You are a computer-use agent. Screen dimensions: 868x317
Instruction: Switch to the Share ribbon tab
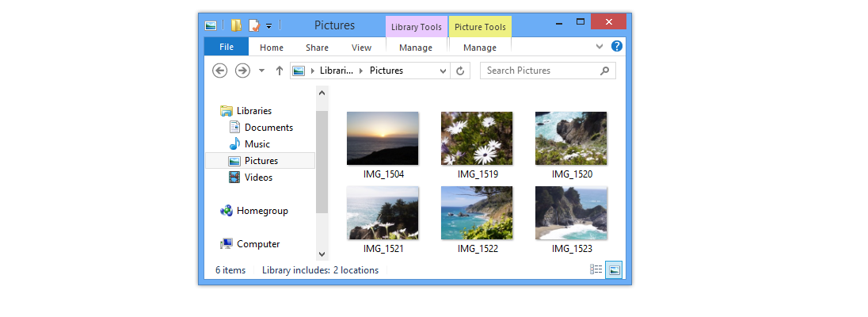317,48
